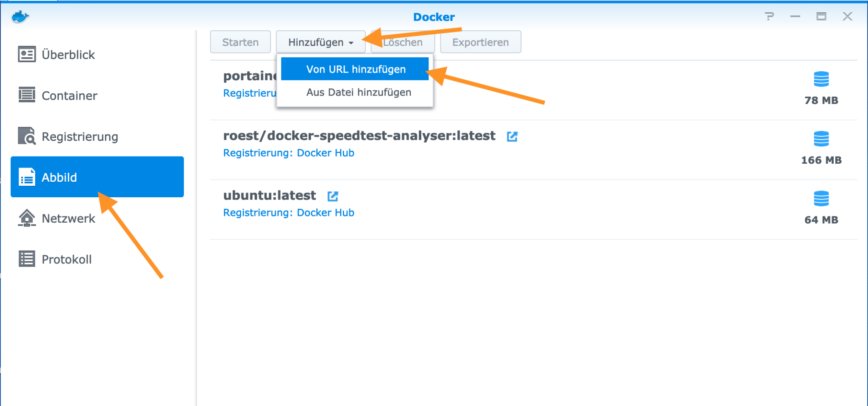Screen dimensions: 868x406
Task: Click the 166 MB database size icon
Action: 821,139
